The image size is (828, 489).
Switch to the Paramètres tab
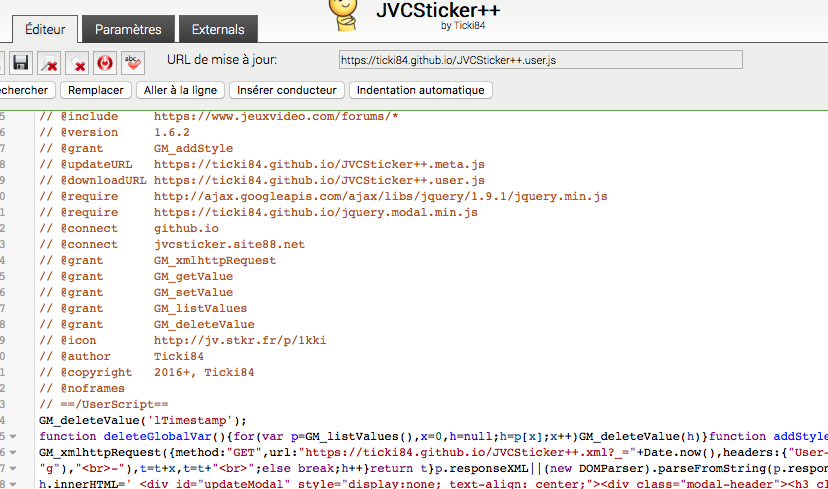point(128,29)
